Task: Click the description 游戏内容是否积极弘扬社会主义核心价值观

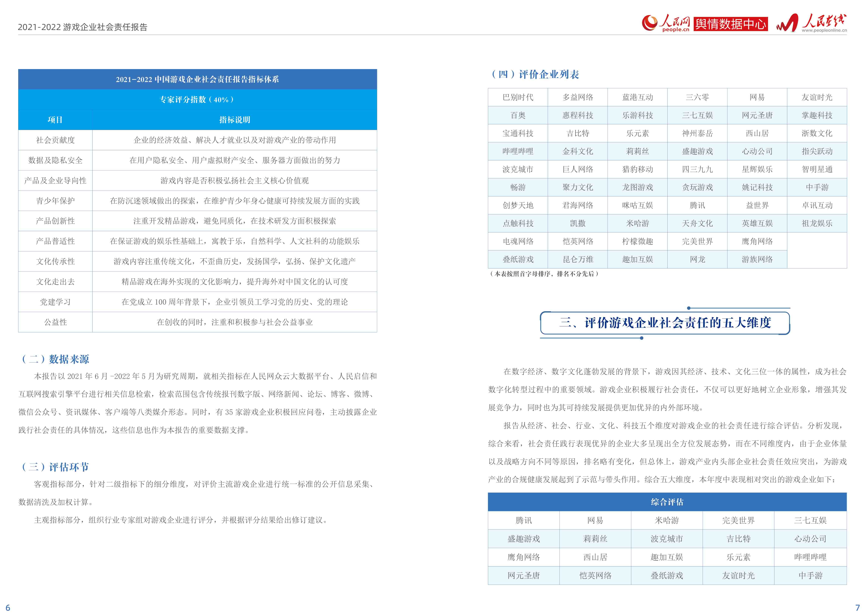Action: tap(234, 181)
